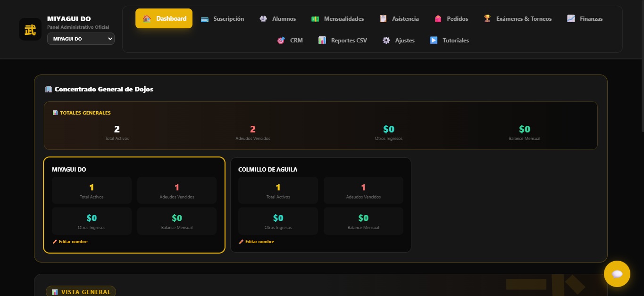Click the chart icon for Finanzas

click(x=571, y=19)
